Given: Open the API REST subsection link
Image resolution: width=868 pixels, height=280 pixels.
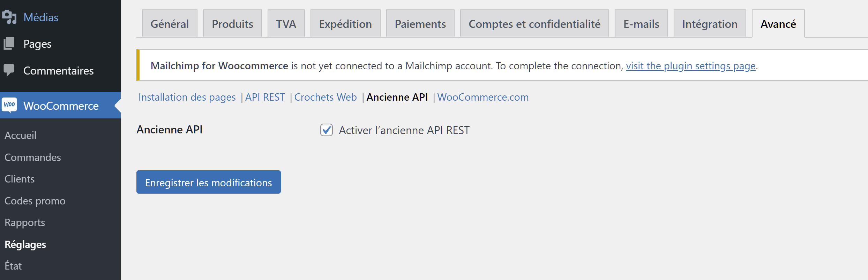Looking at the screenshot, I should (265, 97).
